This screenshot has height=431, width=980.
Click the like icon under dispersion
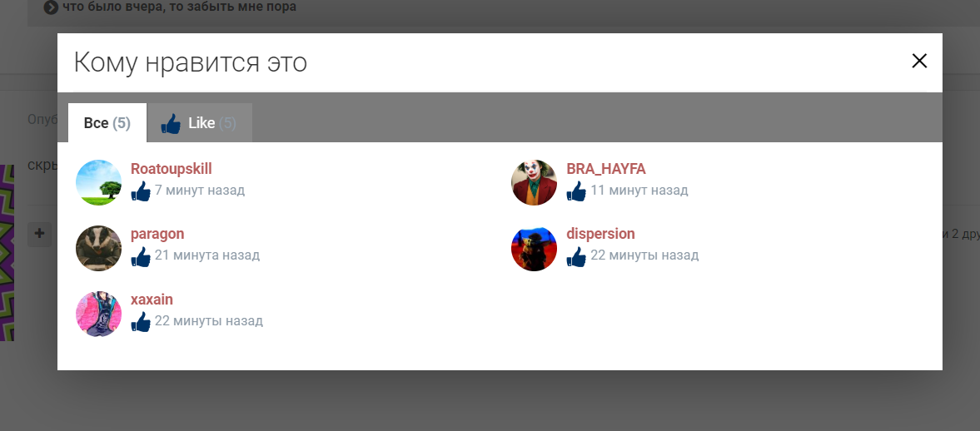tap(576, 256)
